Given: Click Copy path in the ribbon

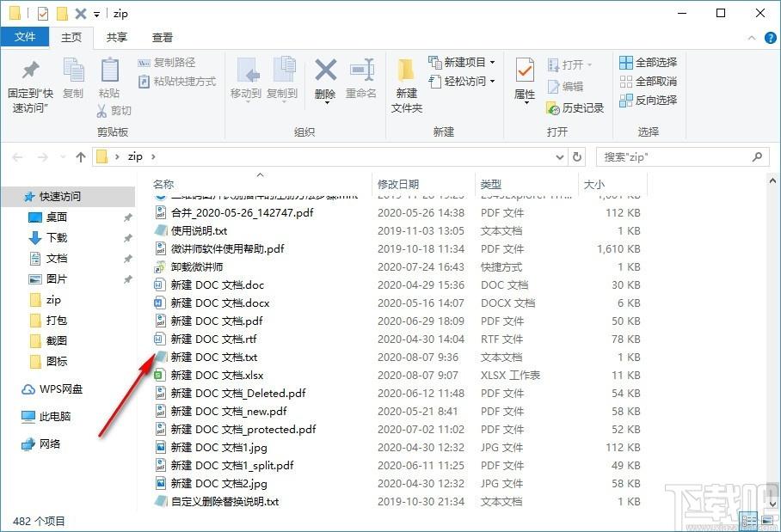Looking at the screenshot, I should pyautogui.click(x=167, y=63).
